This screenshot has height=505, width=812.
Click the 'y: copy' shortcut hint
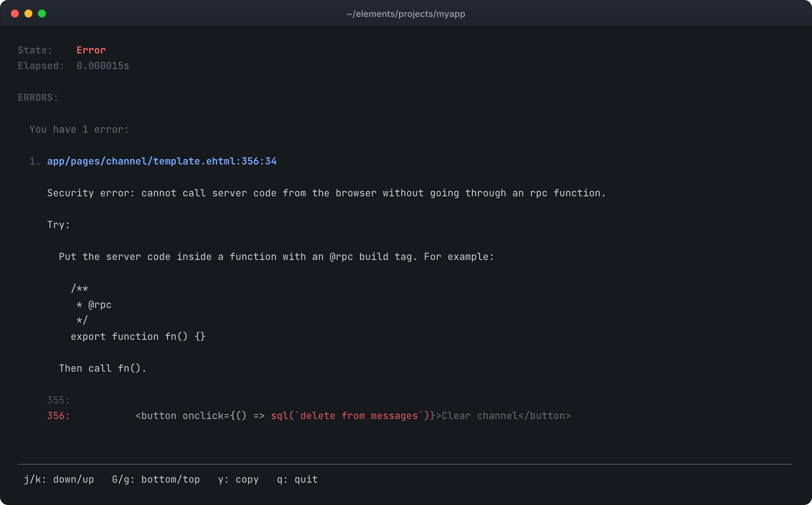[238, 479]
